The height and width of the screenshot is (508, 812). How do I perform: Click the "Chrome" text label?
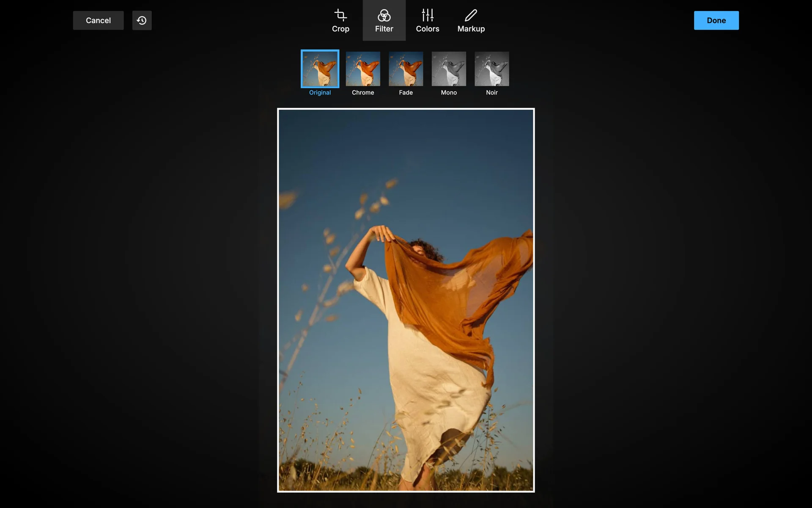pyautogui.click(x=363, y=92)
